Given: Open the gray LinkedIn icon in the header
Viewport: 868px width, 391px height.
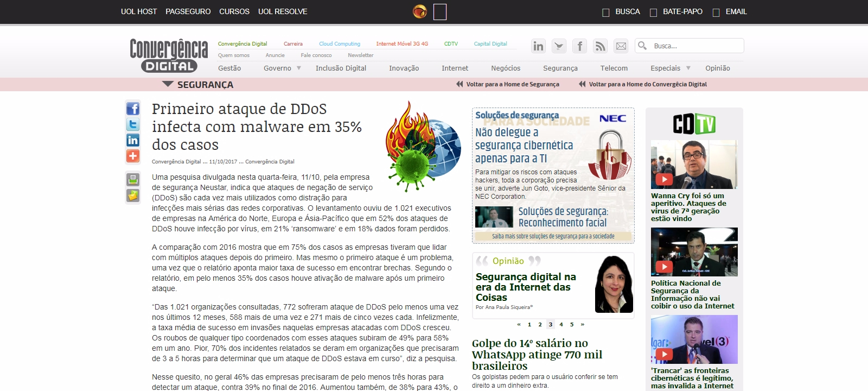Looking at the screenshot, I should (538, 46).
